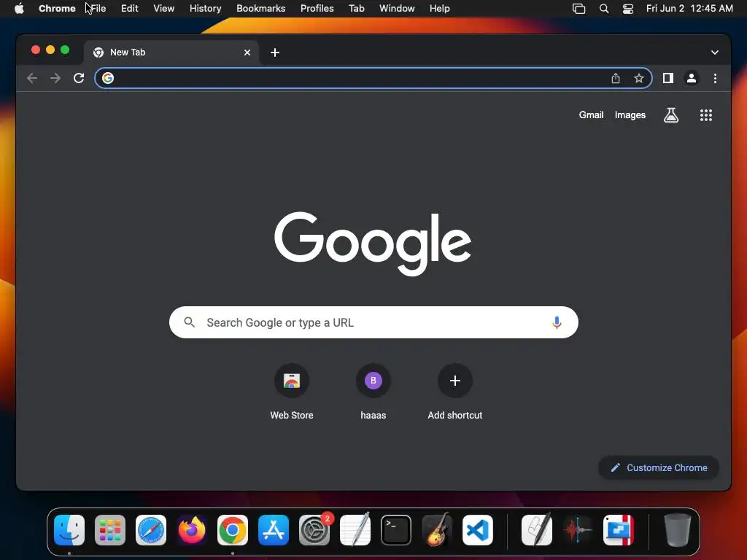This screenshot has height=560, width=747.
Task: Toggle the Chrome side panel
Action: point(668,78)
